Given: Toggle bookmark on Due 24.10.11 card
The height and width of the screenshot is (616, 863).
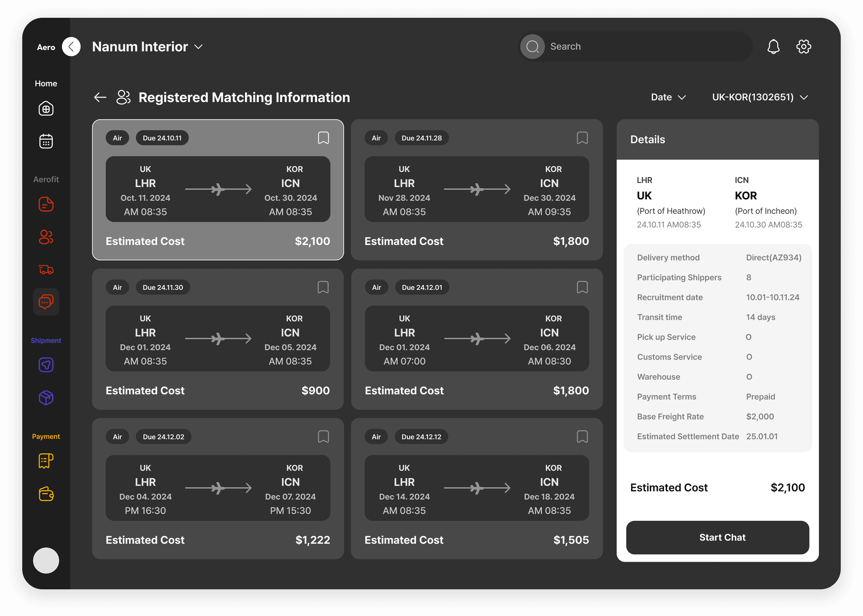Looking at the screenshot, I should [323, 138].
